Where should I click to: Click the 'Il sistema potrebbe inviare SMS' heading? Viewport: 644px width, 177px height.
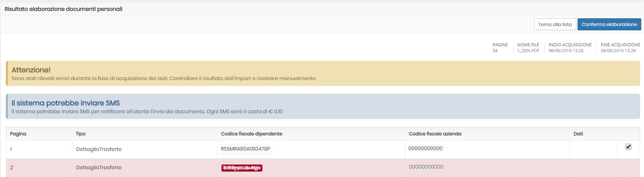[66, 103]
